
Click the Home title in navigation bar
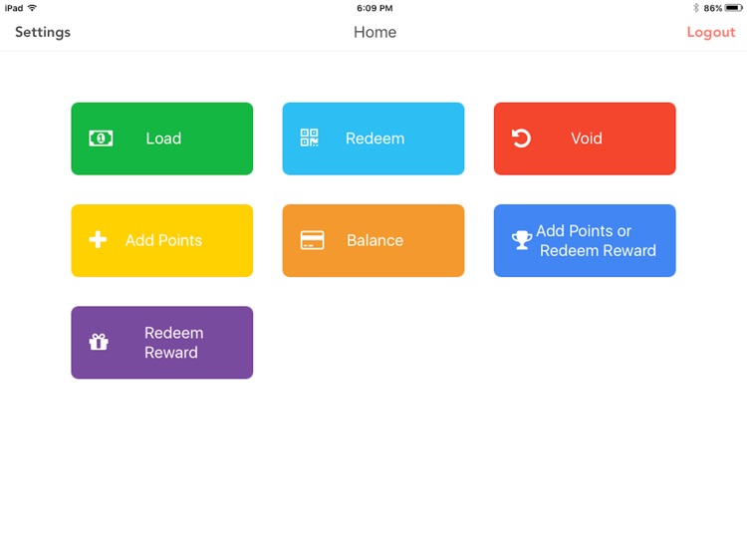tap(374, 32)
